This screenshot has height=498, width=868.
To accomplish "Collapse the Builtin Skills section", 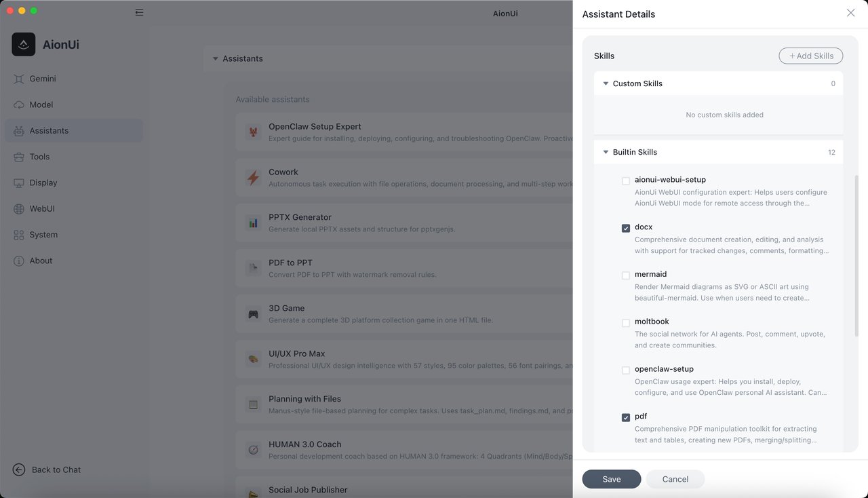I will 606,152.
